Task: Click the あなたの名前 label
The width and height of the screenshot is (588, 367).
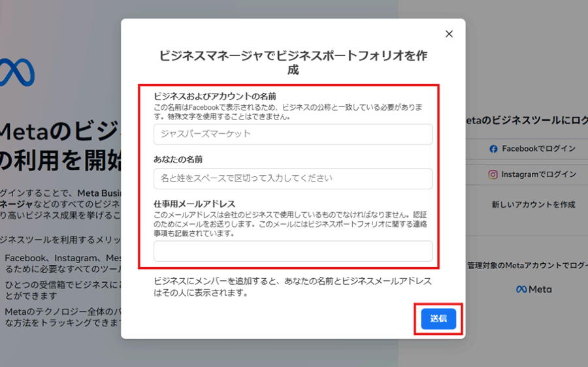Action: pyautogui.click(x=178, y=160)
